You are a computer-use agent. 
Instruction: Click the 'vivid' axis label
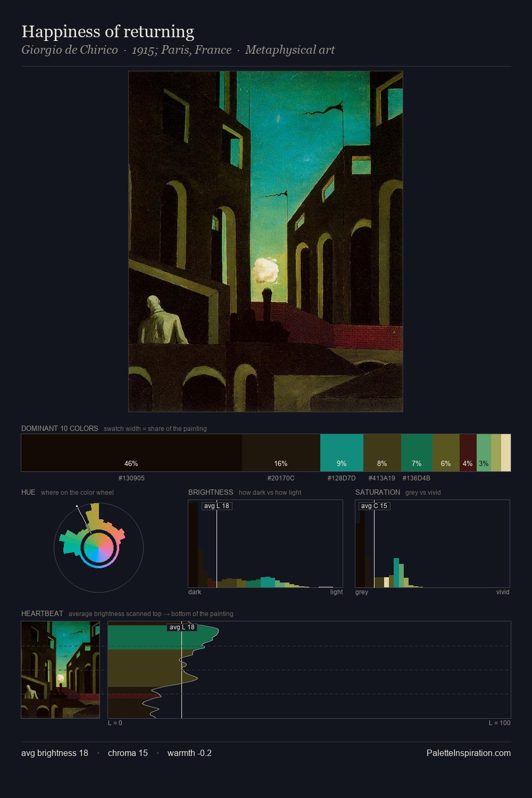point(503,592)
